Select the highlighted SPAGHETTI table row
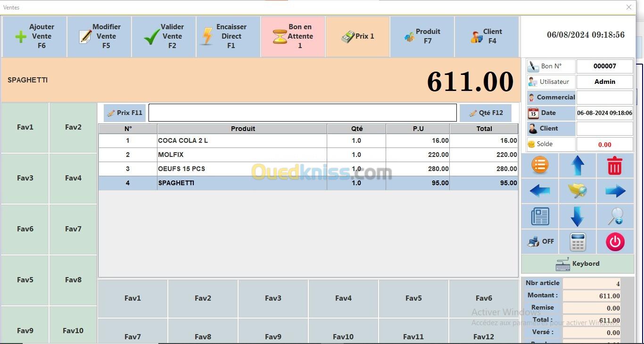 point(308,183)
